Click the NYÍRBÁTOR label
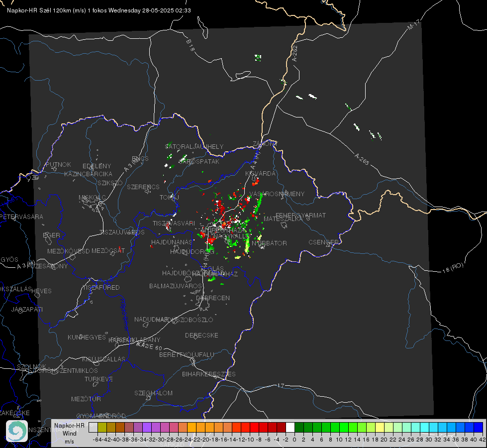The image size is (487, 448). click(x=269, y=243)
